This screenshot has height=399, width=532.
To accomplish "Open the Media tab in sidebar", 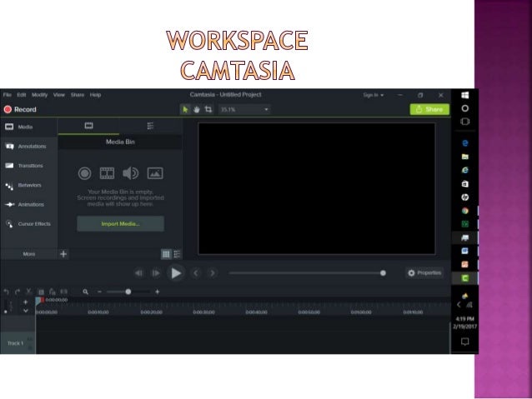I will coord(29,127).
